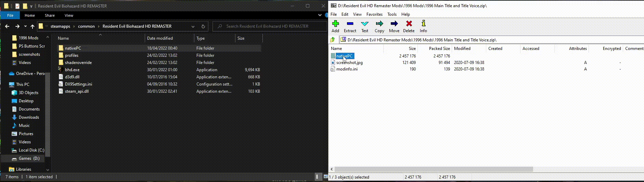This screenshot has height=182, width=644.
Task: Open the 7-Zip Edit menu
Action: (x=345, y=14)
